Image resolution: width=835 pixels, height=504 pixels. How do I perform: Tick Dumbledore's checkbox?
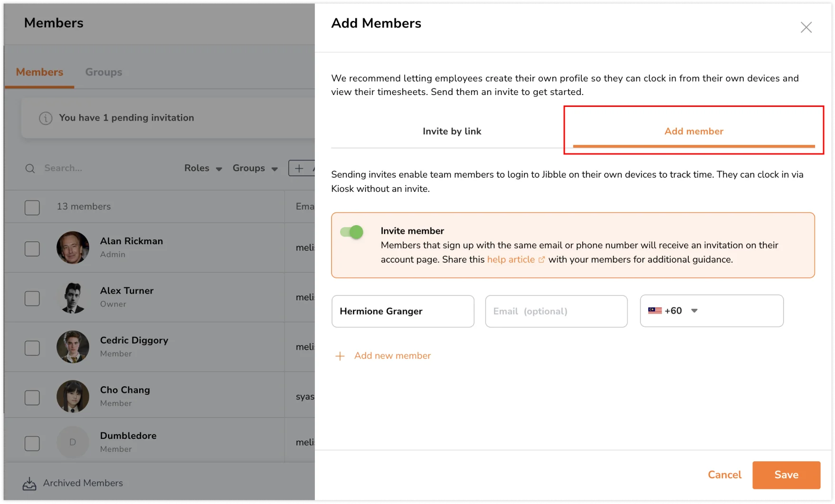tap(32, 443)
